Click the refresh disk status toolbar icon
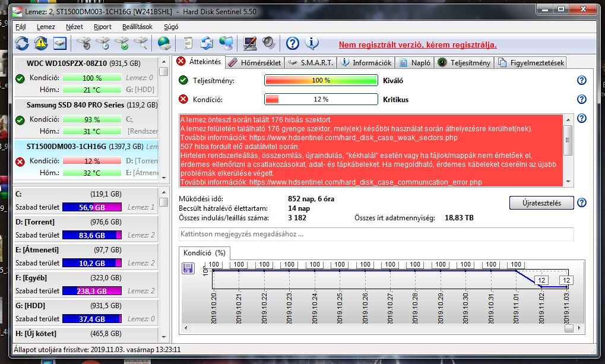The width and height of the screenshot is (605, 364). point(22,43)
